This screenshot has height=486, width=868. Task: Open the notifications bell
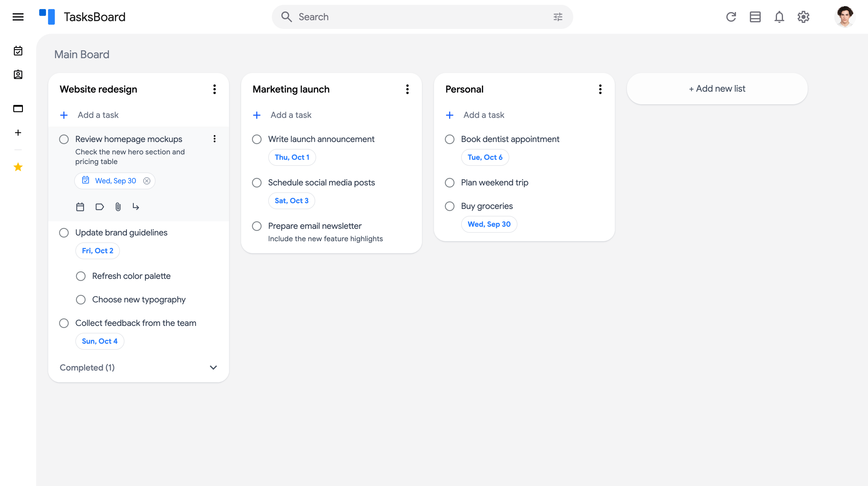(x=779, y=17)
